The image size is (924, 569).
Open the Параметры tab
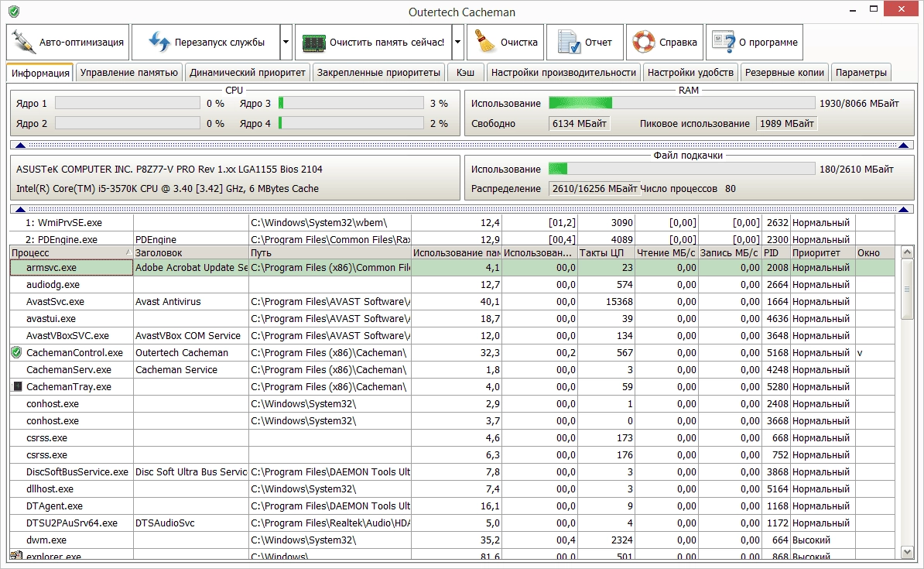point(861,73)
